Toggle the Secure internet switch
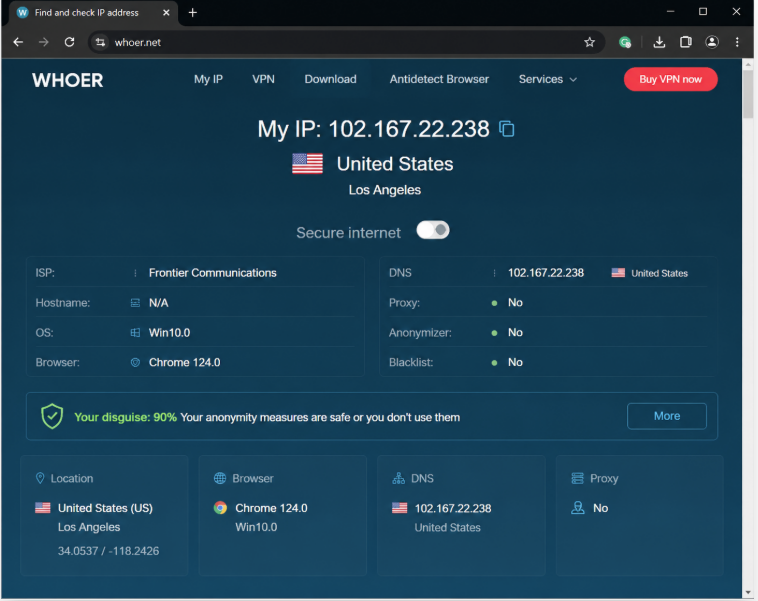Image resolution: width=758 pixels, height=601 pixels. click(x=433, y=230)
